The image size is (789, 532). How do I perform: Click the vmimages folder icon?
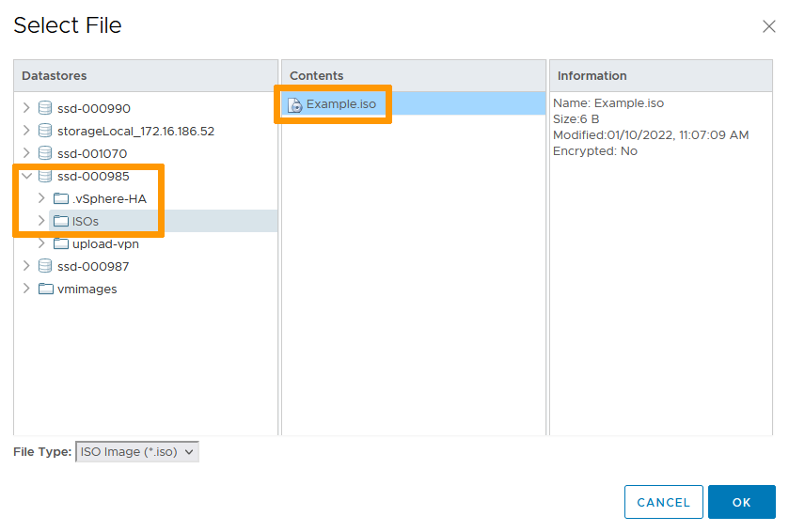[45, 289]
